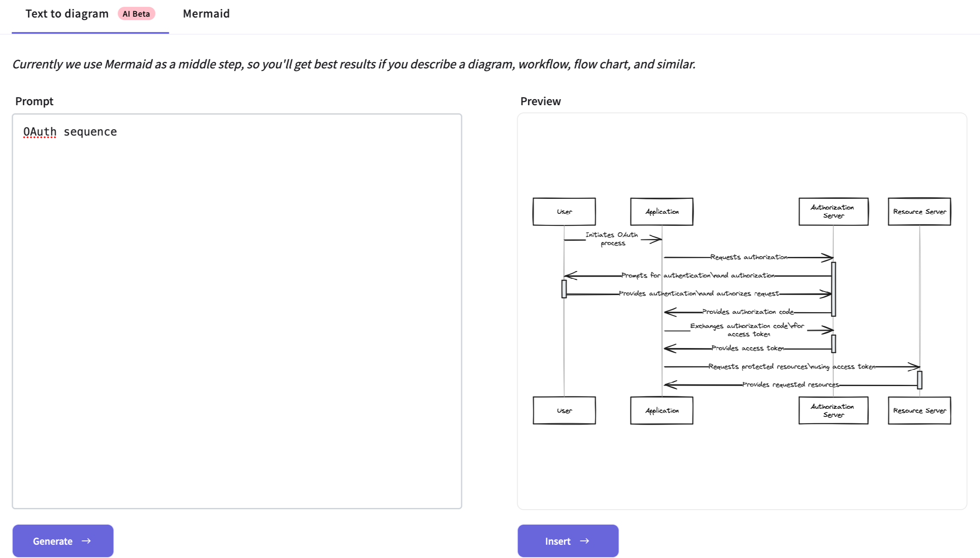Click the top Application participant box
980x558 pixels.
pos(662,212)
